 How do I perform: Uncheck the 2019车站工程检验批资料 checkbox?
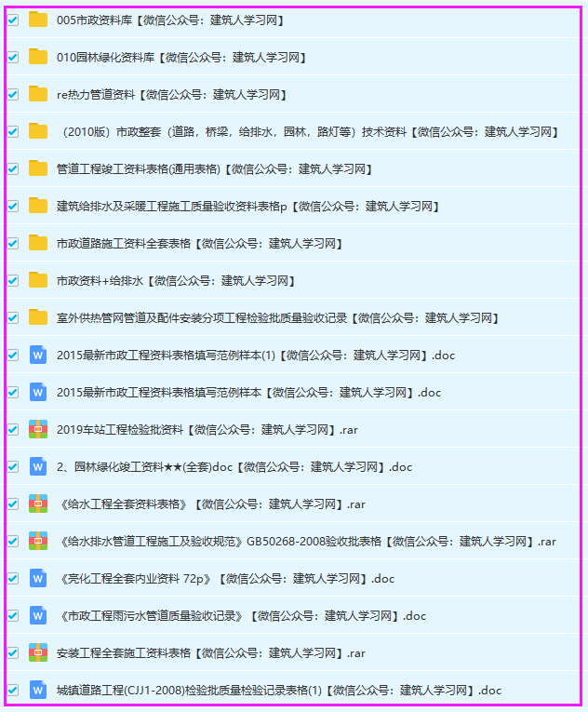pyautogui.click(x=13, y=430)
